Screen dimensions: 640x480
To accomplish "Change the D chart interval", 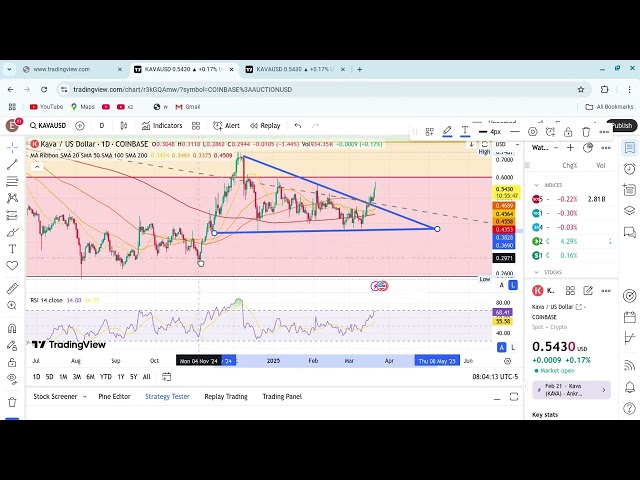I will (x=102, y=126).
